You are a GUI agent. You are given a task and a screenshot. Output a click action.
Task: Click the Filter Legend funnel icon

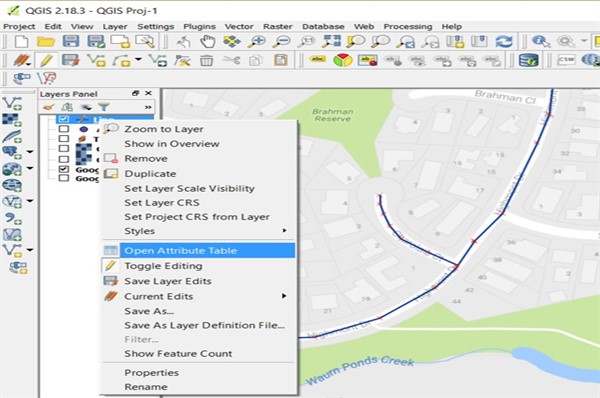pyautogui.click(x=104, y=107)
